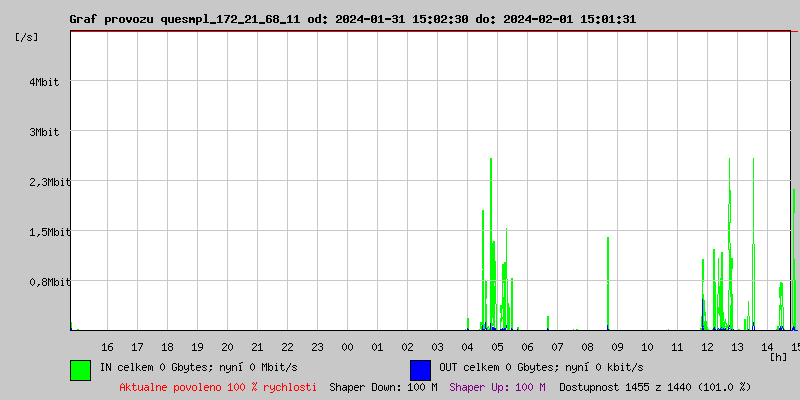Screen dimensions: 800x400
Task: Click the 'Shaper Down: 100 M' label
Action: pos(383,386)
